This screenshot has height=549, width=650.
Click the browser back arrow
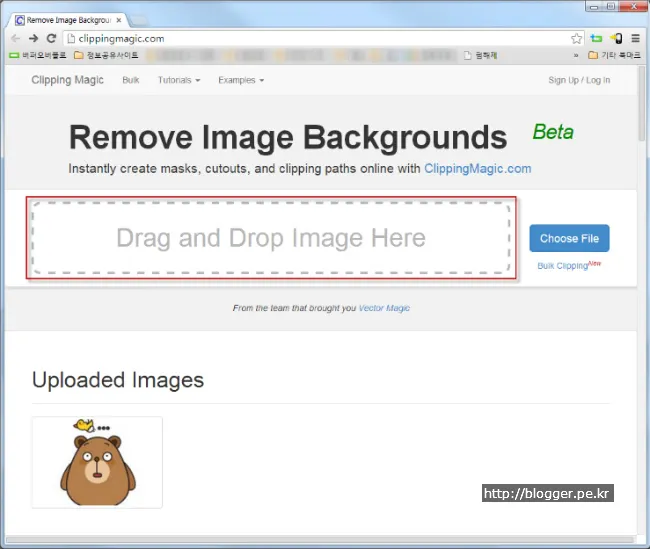click(16, 38)
